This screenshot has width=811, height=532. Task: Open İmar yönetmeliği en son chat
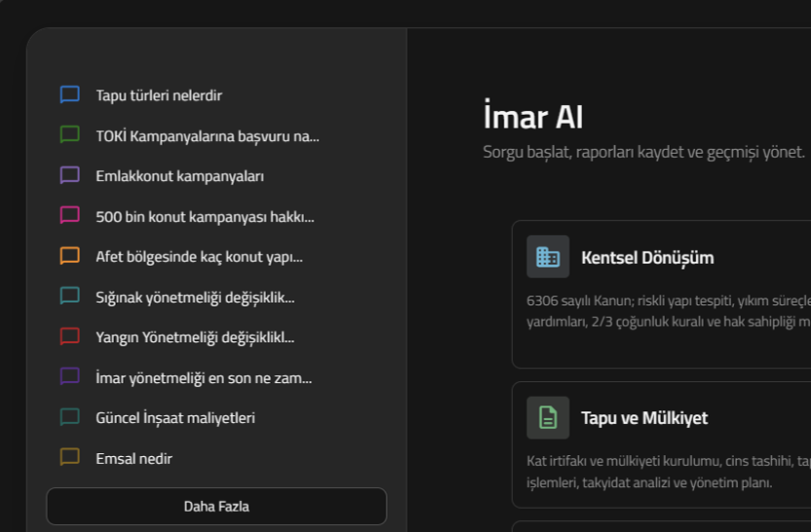tap(204, 378)
